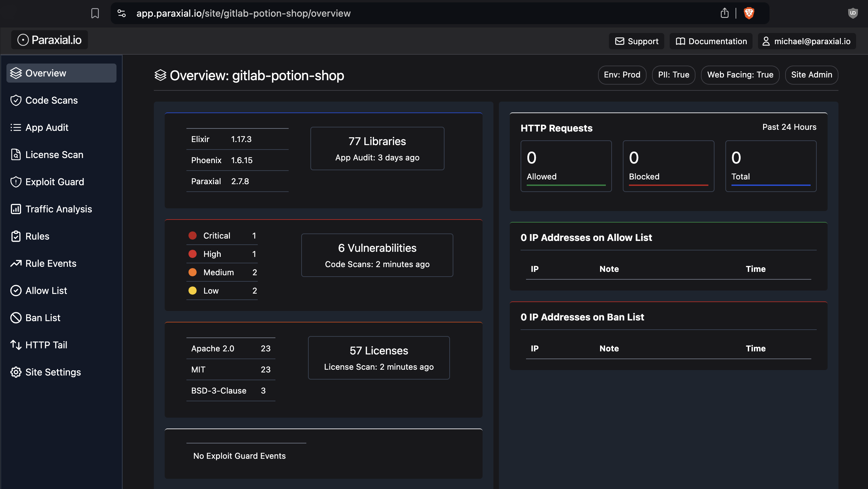
Task: Open the 77 Libraries card
Action: 377,149
